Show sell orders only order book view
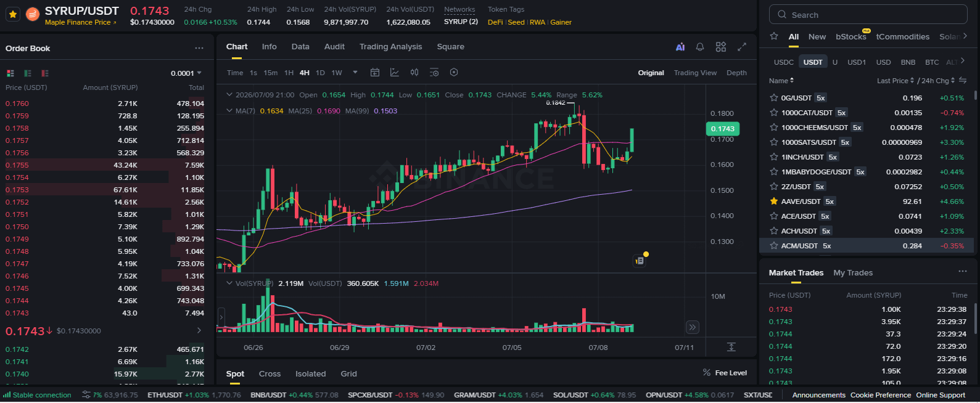 click(x=45, y=73)
